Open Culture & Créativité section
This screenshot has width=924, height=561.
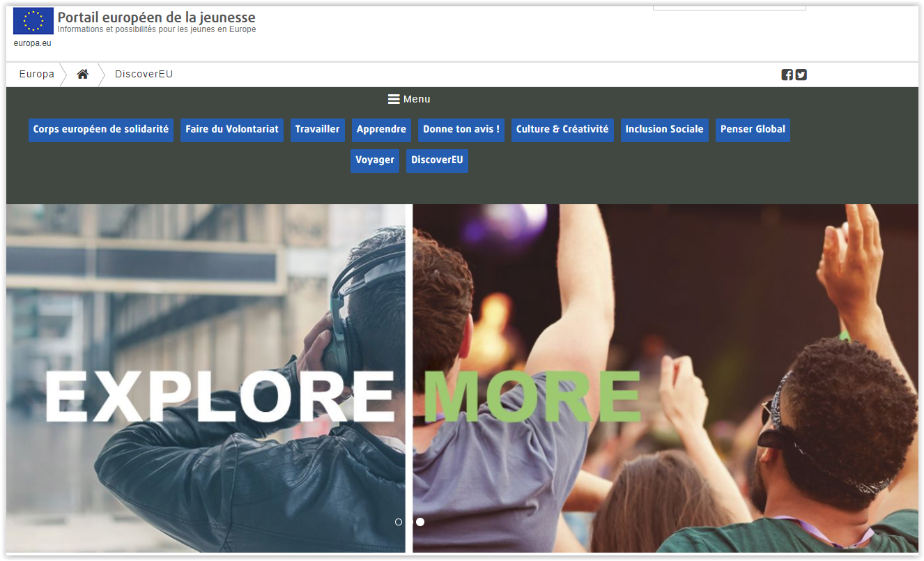coord(562,130)
